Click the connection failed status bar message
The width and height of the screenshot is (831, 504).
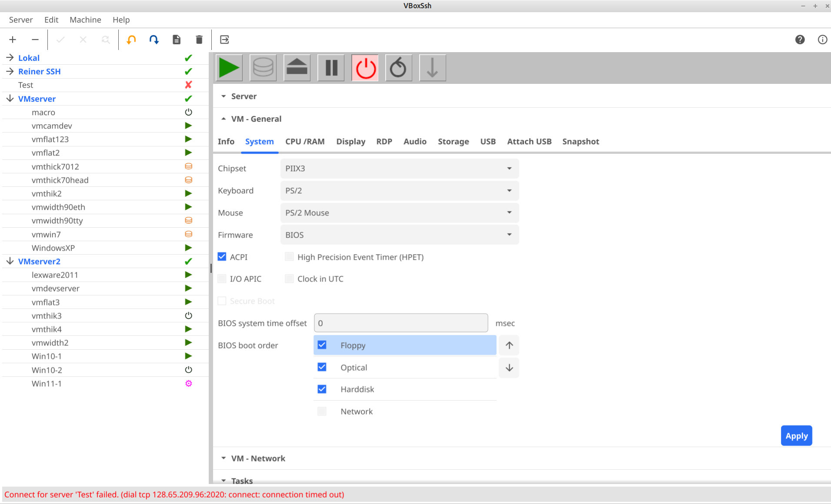174,494
